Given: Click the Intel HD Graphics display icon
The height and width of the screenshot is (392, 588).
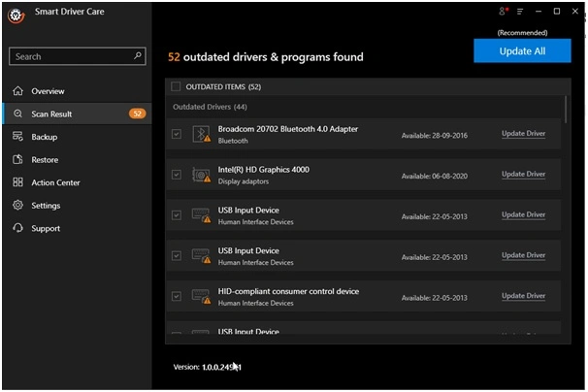Looking at the screenshot, I should coord(202,175).
